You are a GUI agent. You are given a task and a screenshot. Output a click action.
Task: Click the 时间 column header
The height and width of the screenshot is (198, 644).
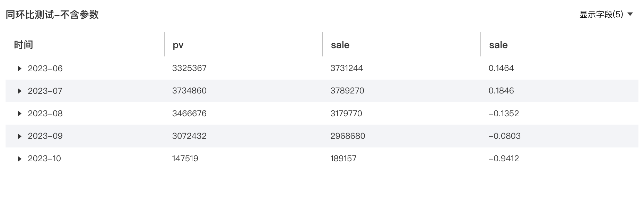click(x=23, y=45)
